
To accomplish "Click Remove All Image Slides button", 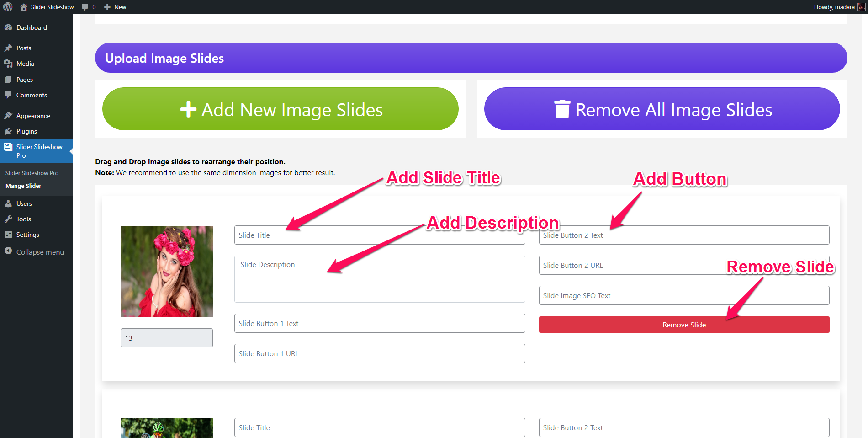I will coord(662,109).
